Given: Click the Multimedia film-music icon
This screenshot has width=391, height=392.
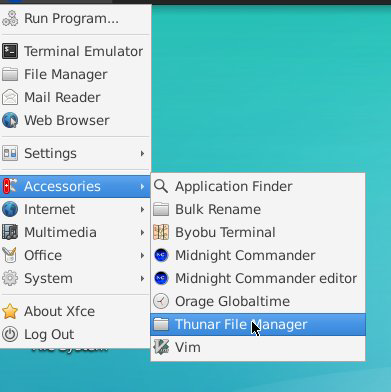Looking at the screenshot, I should [x=10, y=232].
